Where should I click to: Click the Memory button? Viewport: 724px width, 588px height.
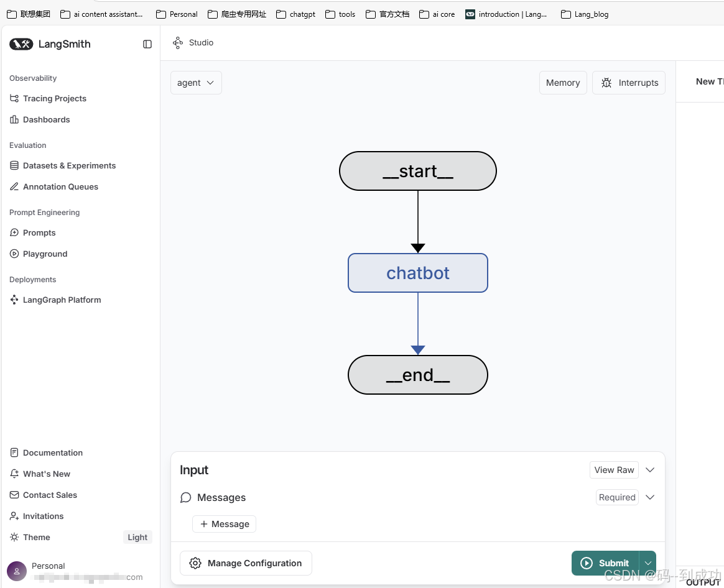(x=563, y=83)
